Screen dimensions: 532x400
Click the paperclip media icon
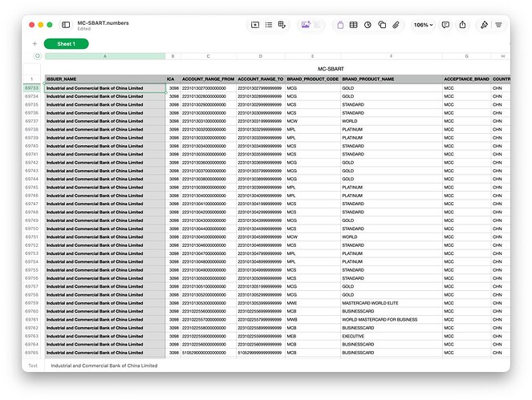pos(396,25)
